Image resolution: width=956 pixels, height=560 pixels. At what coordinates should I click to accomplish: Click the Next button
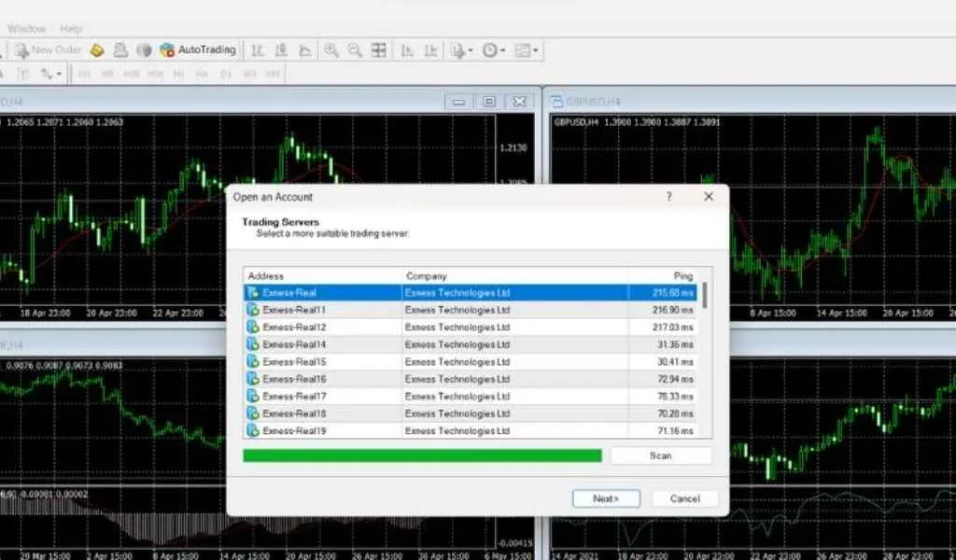(x=606, y=498)
